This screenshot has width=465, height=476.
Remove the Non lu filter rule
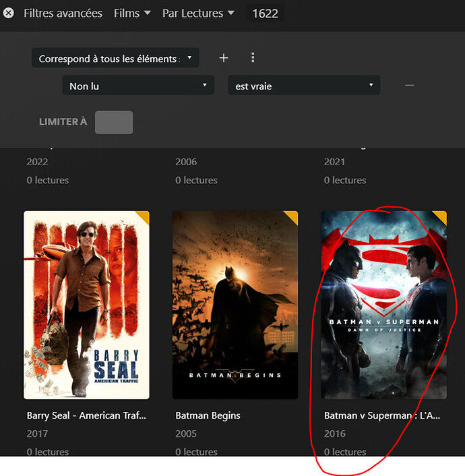tap(409, 86)
